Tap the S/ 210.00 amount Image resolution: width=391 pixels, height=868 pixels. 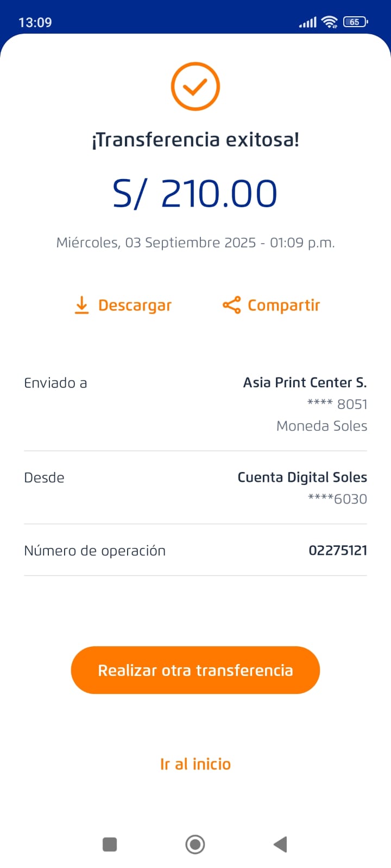point(195,194)
